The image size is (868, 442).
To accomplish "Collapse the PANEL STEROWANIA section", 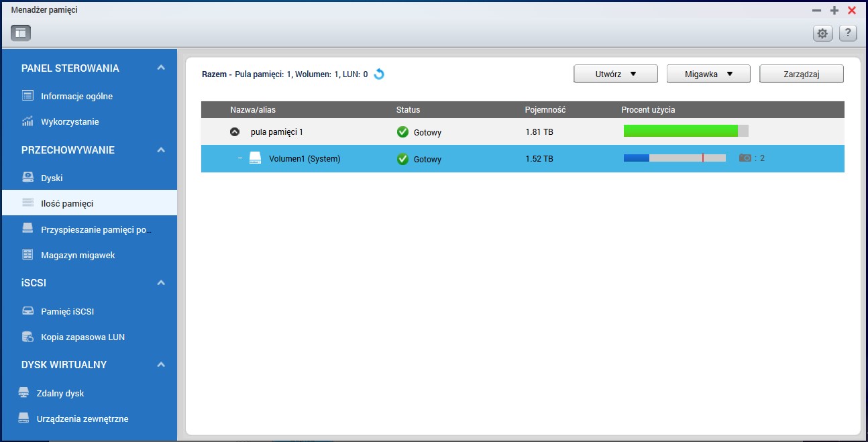I will [x=161, y=68].
